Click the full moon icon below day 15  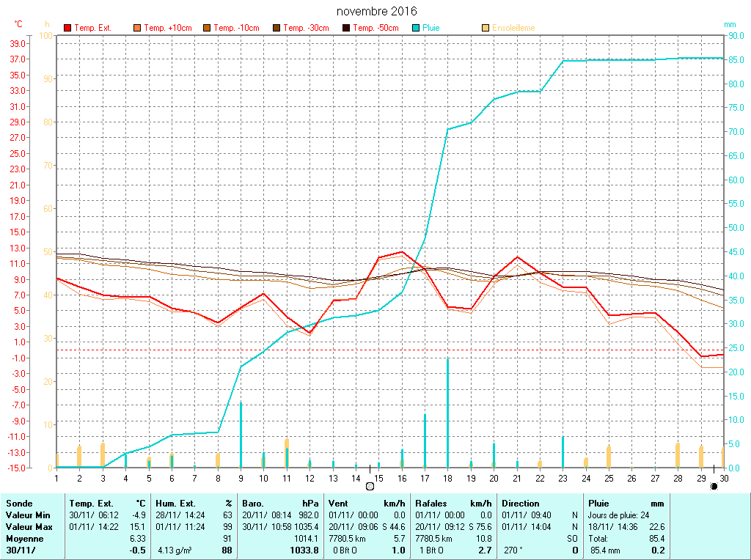(370, 486)
